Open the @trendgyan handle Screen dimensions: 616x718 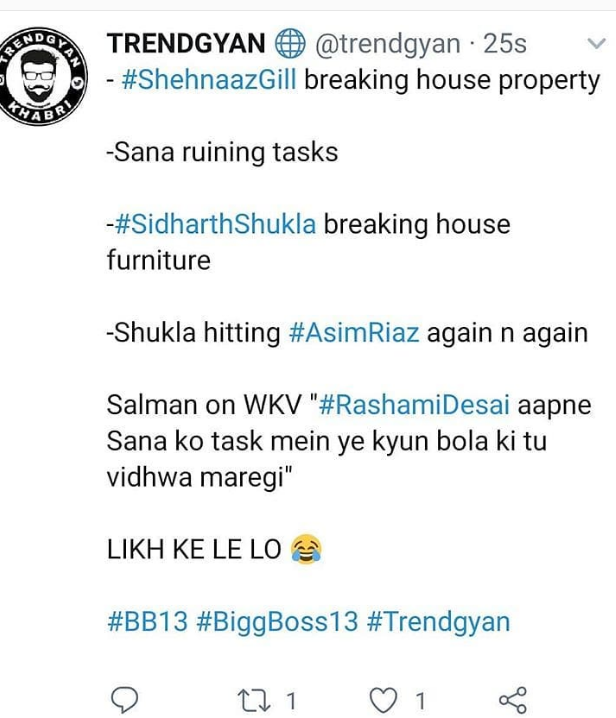(x=387, y=44)
